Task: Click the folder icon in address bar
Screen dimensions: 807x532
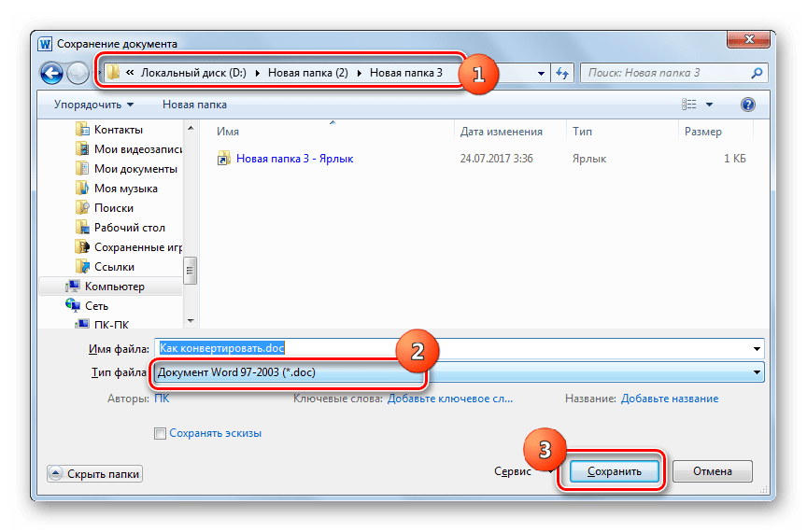Action: click(113, 73)
